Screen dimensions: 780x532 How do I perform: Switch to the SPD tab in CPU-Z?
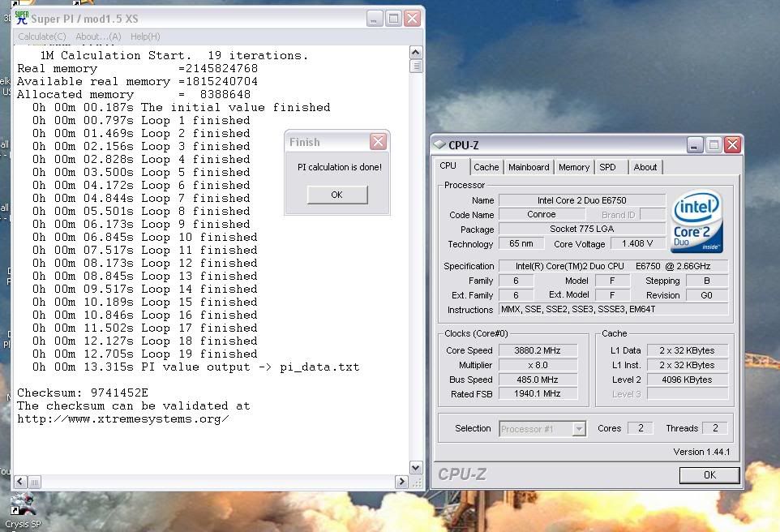click(x=607, y=167)
